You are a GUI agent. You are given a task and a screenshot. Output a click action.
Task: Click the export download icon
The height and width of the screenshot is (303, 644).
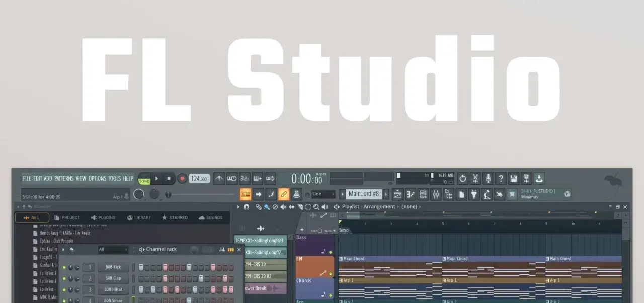coord(539,179)
